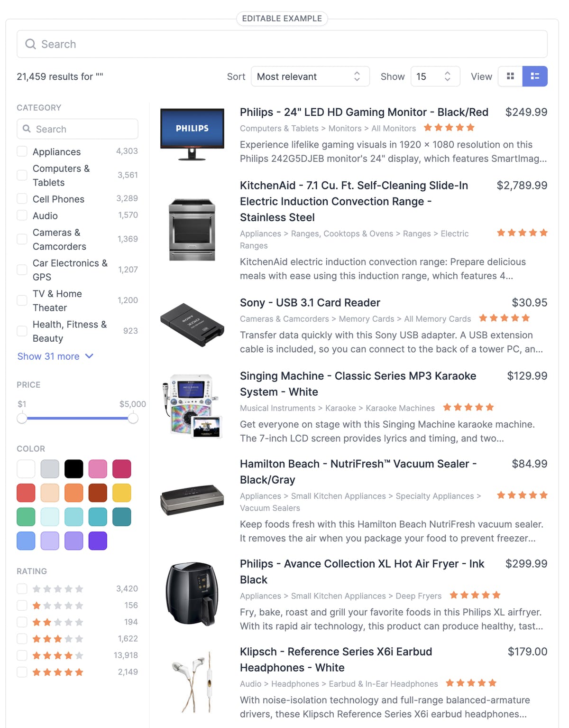Click the category search magnifier icon
This screenshot has width=569, height=728.
(27, 129)
